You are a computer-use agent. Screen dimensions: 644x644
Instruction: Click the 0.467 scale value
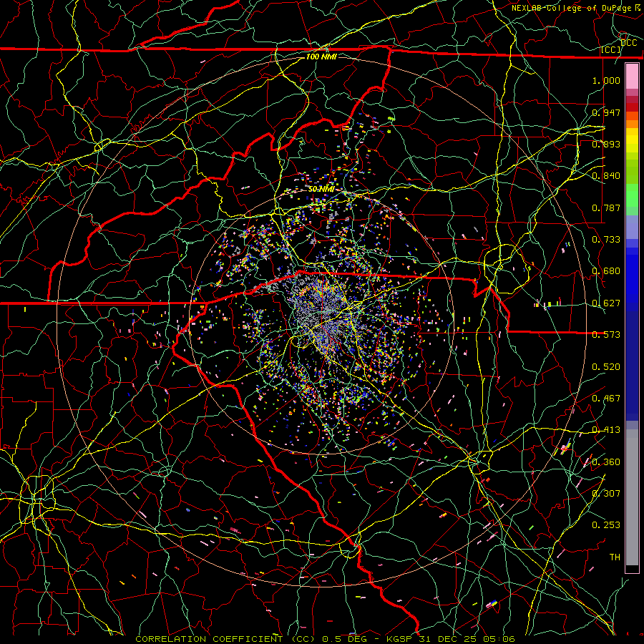(606, 399)
